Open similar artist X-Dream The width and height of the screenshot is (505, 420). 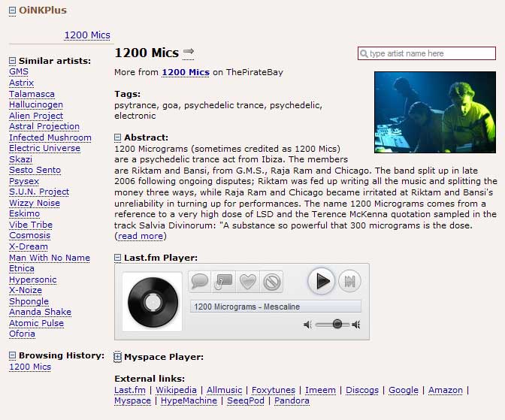click(29, 246)
